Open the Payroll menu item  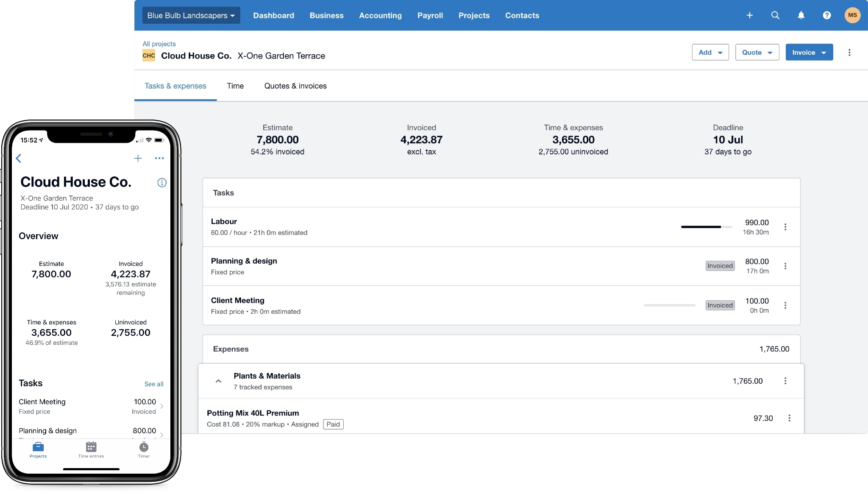coord(430,15)
